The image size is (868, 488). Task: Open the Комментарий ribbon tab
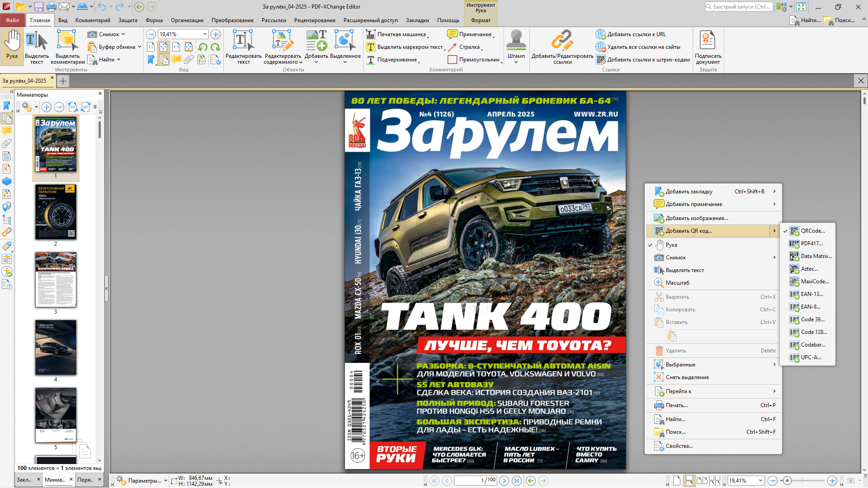(x=93, y=20)
